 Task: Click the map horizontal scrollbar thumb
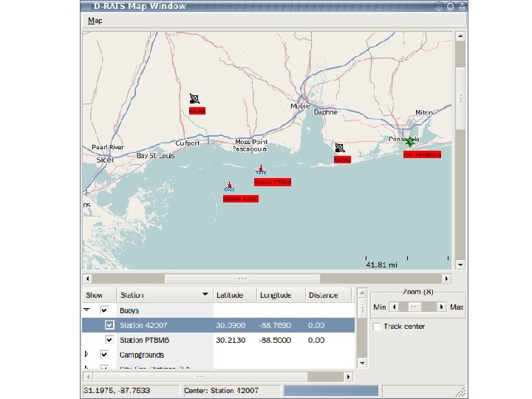point(242,279)
